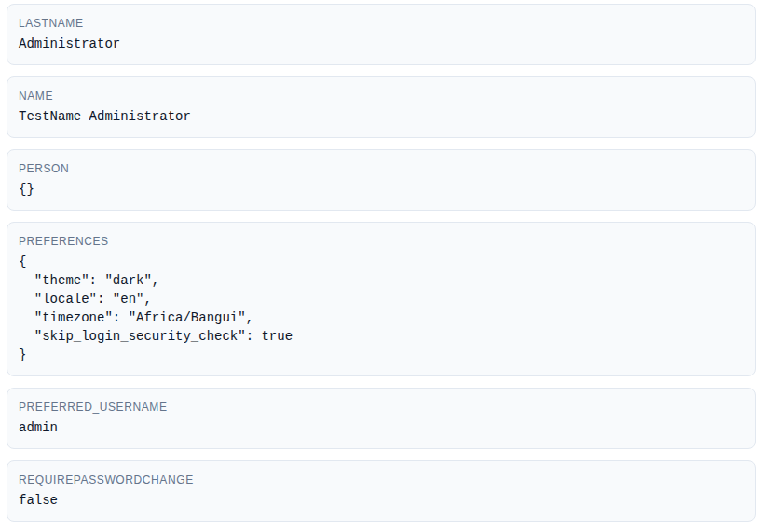Select the Administrator last name value
The height and width of the screenshot is (532, 764).
69,44
